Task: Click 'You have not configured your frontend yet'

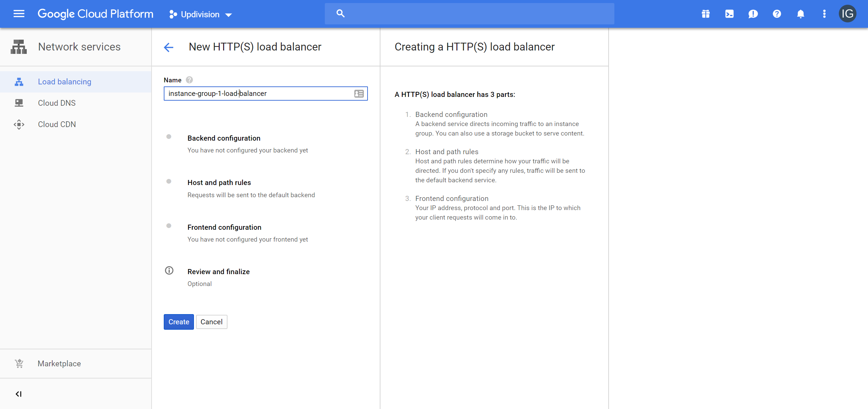Action: click(248, 240)
